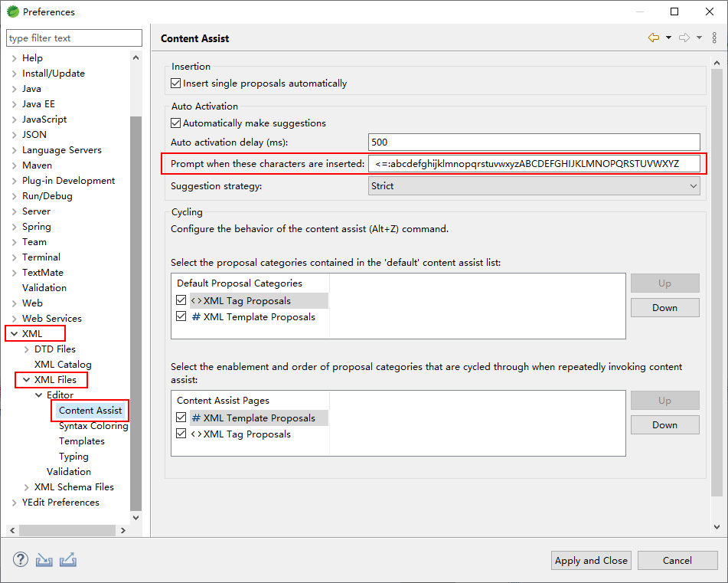
Task: Expand the Help tree node
Action: tap(15, 58)
